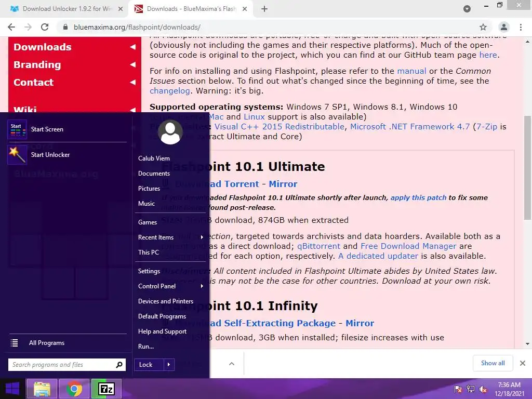Open the 7-Zip link
The height and width of the screenshot is (399, 532).
click(486, 127)
